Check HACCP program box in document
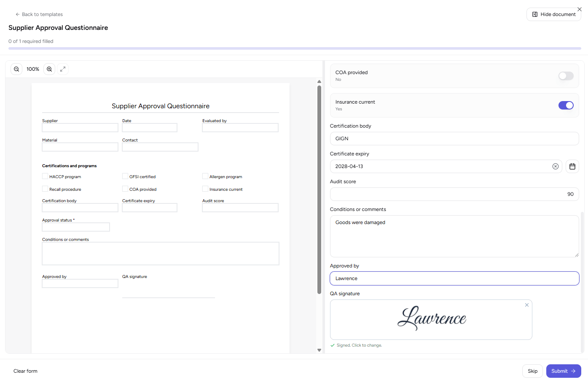588x382 pixels. point(45,176)
